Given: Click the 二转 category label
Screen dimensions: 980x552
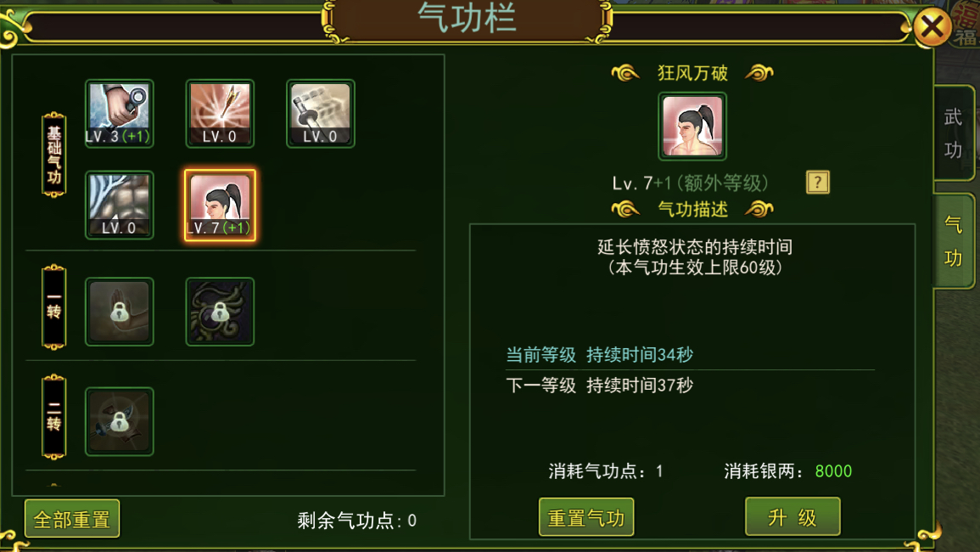Looking at the screenshot, I should click(53, 418).
